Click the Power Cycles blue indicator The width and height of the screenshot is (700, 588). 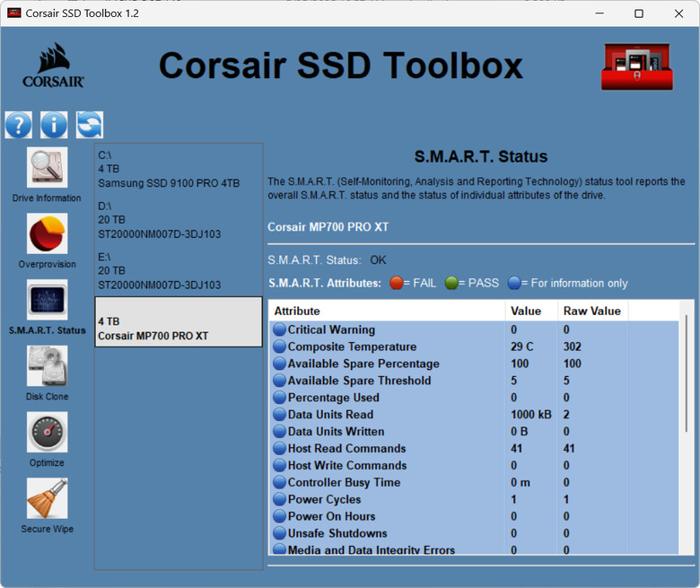coord(279,499)
